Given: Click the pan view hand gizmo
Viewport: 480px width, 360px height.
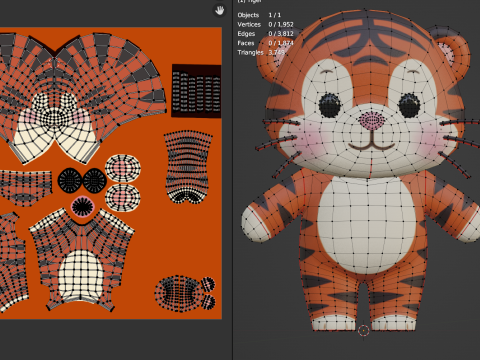Looking at the screenshot, I should 219,11.
